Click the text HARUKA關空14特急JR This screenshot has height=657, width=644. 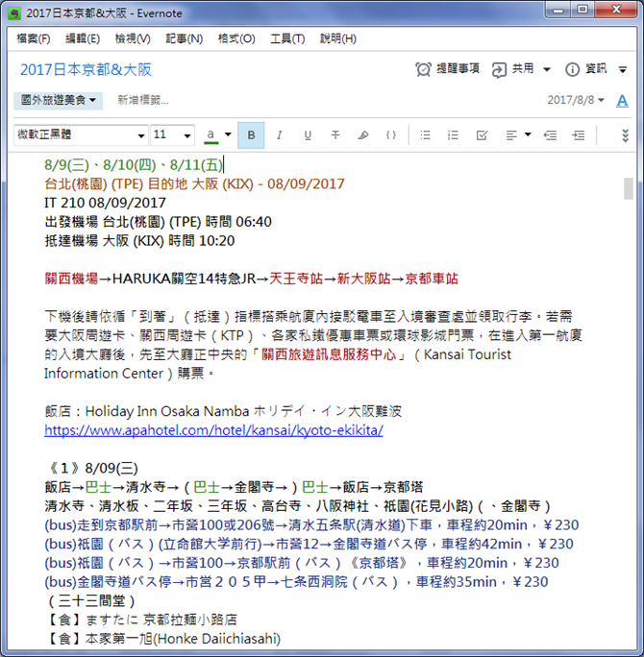click(184, 279)
